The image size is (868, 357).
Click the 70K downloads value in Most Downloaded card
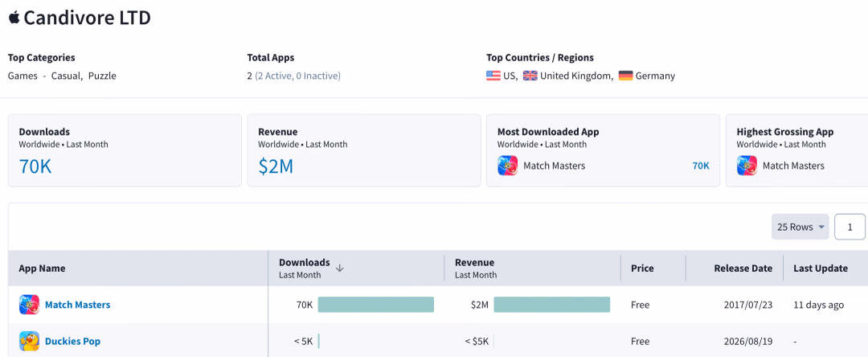click(701, 166)
